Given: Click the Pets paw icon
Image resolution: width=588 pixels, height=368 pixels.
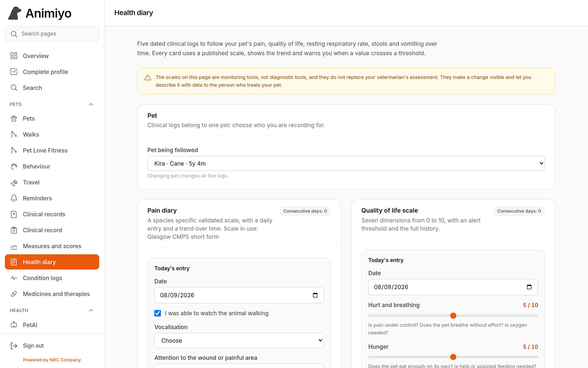Looking at the screenshot, I should (x=14, y=119).
